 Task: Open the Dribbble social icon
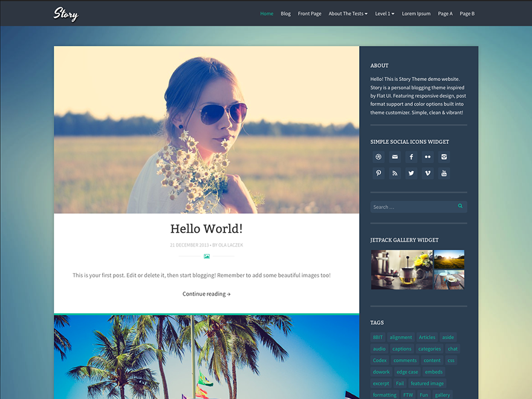(378, 157)
